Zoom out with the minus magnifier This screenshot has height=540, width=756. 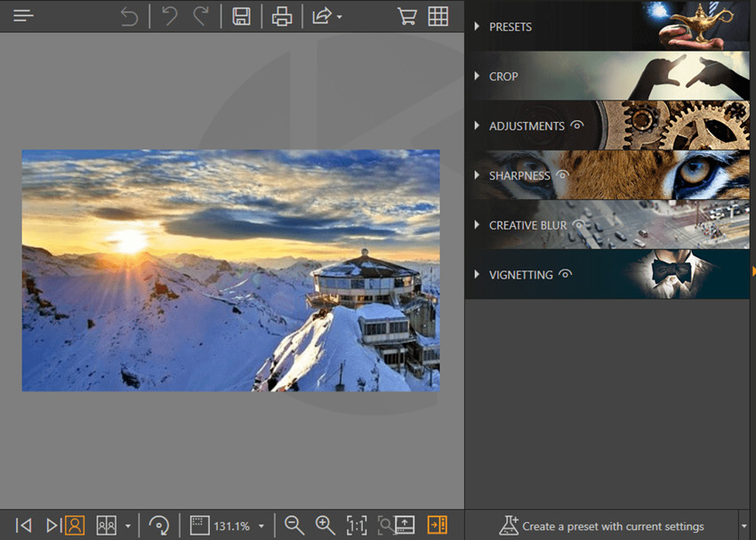(294, 526)
